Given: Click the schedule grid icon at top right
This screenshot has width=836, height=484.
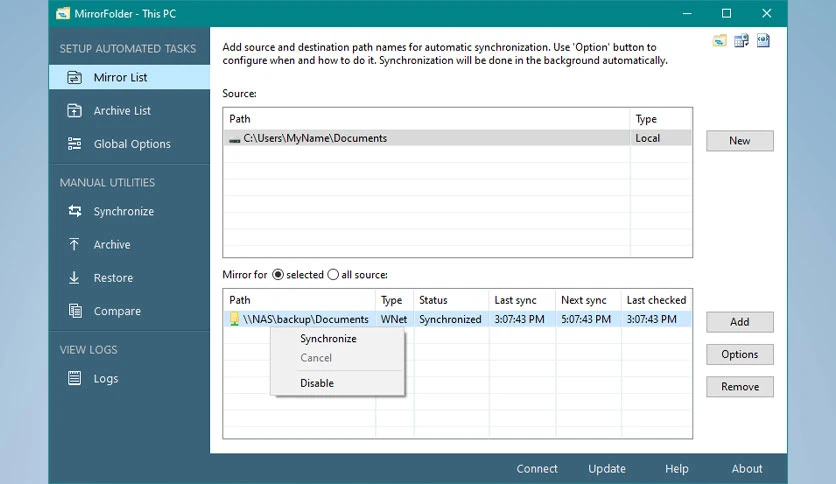Looking at the screenshot, I should point(741,41).
